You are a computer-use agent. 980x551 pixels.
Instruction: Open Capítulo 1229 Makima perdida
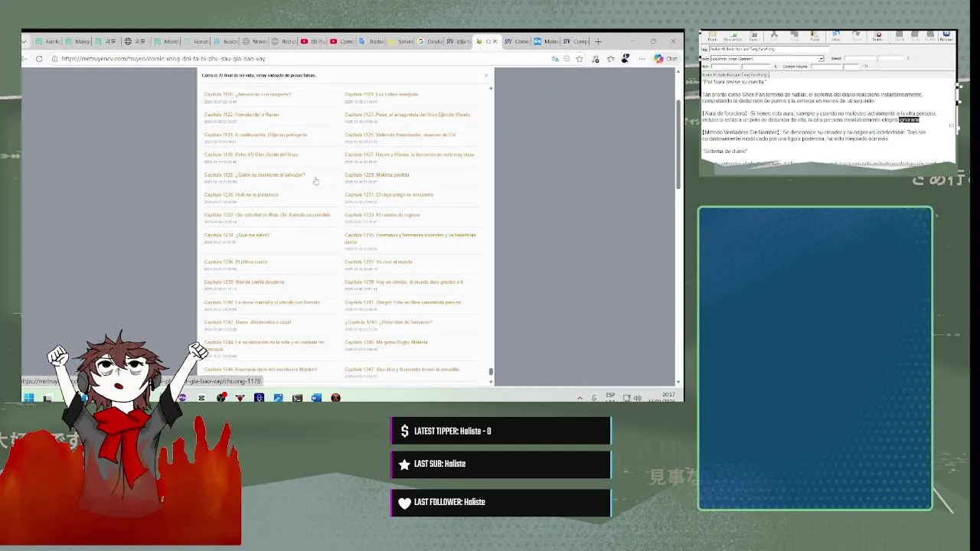click(x=377, y=174)
